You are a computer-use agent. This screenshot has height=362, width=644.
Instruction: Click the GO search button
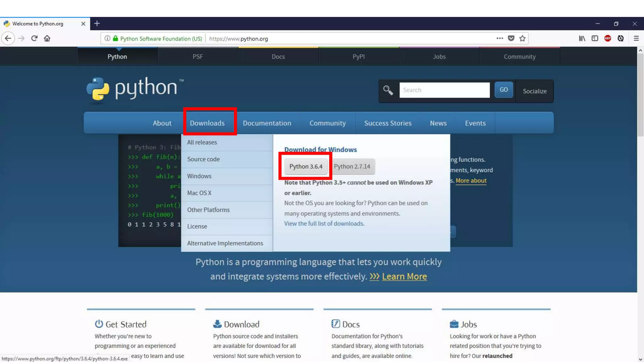coord(504,90)
